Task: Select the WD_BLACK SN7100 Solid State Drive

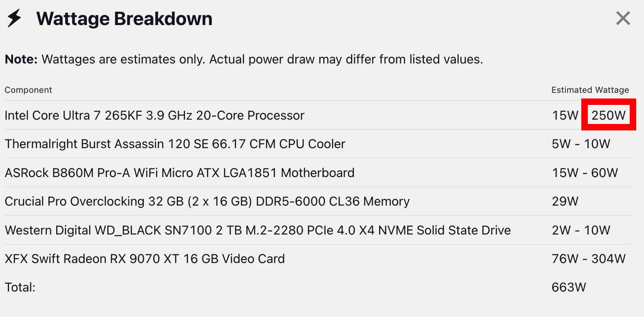Action: point(258,230)
